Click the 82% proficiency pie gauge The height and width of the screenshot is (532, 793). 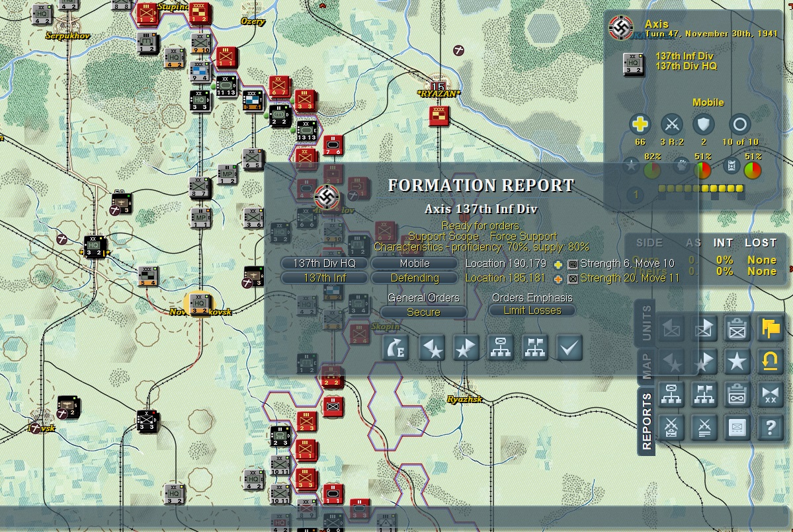(652, 170)
